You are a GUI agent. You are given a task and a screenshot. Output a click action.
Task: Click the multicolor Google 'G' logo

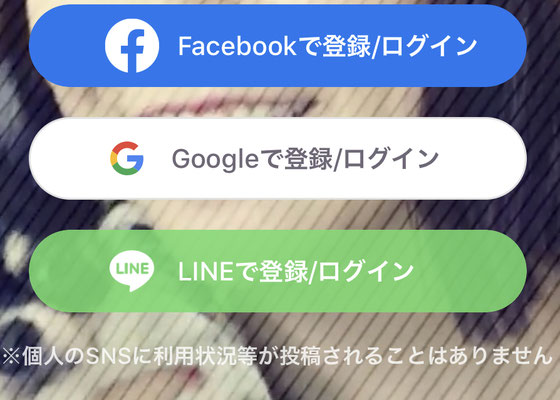point(127,158)
